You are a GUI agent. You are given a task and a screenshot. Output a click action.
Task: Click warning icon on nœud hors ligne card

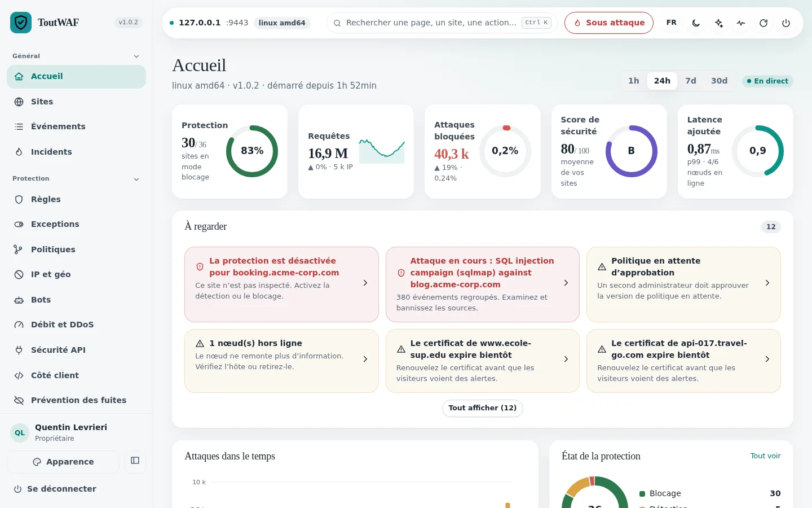[200, 343]
